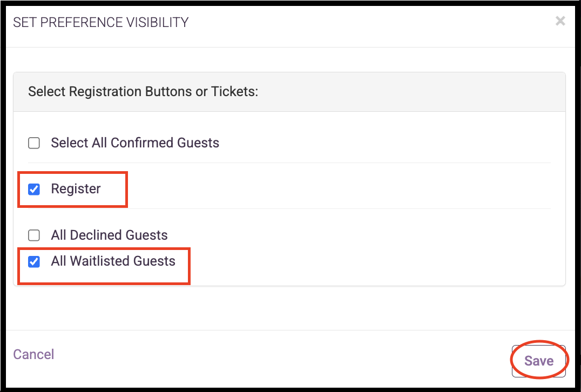Dismiss dialog using the X icon

coord(560,21)
